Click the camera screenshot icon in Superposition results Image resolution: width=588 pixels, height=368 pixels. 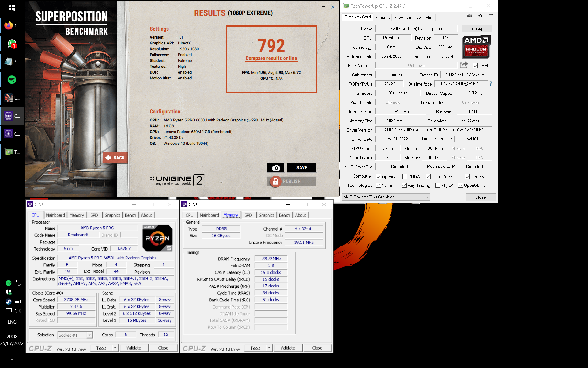pos(276,168)
